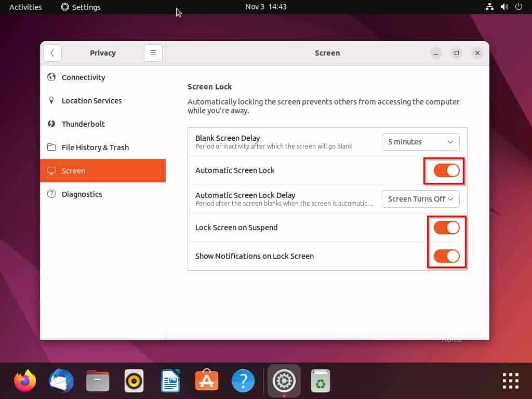Click the File History folder icon
532x399 pixels.
click(51, 147)
